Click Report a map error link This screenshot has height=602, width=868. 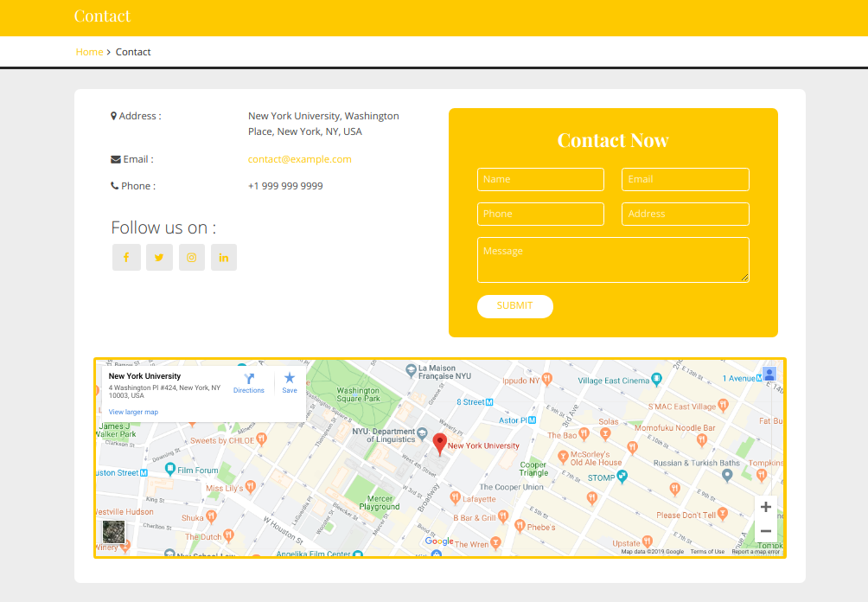pos(756,552)
